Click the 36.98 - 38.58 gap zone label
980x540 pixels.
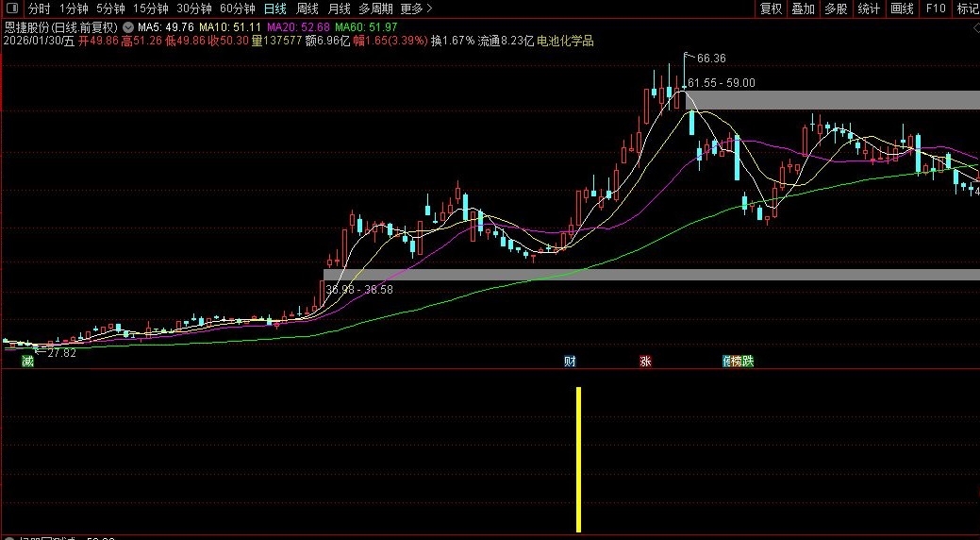359,290
